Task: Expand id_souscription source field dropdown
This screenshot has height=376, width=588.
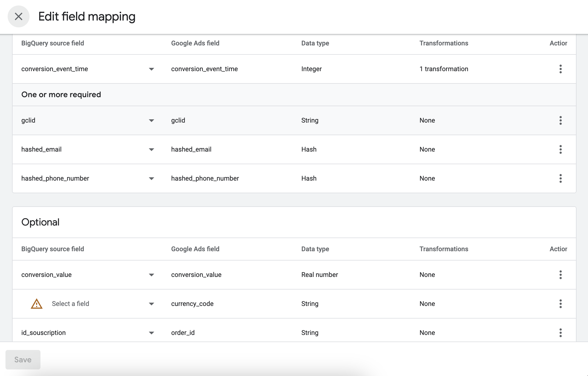Action: click(x=151, y=333)
